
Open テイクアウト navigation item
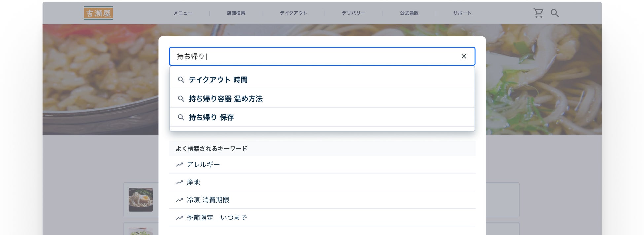(293, 13)
